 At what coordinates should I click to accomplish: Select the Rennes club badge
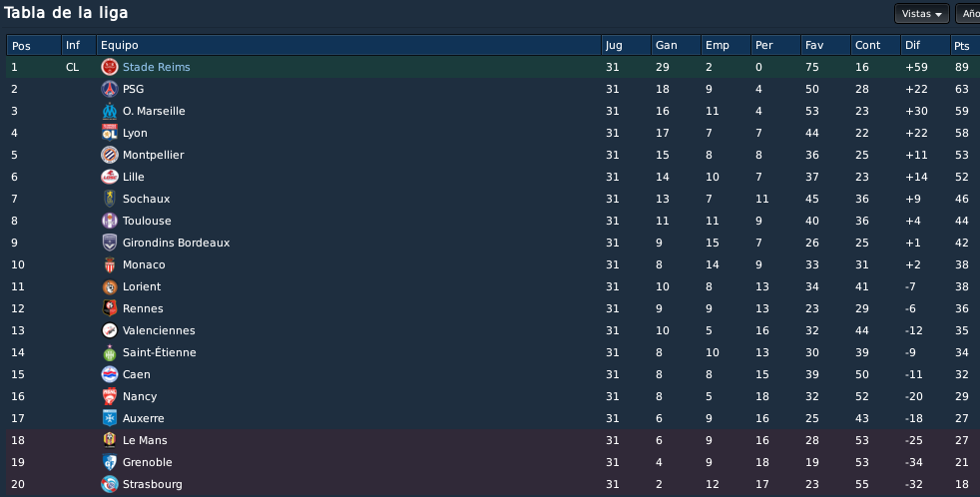coord(110,308)
